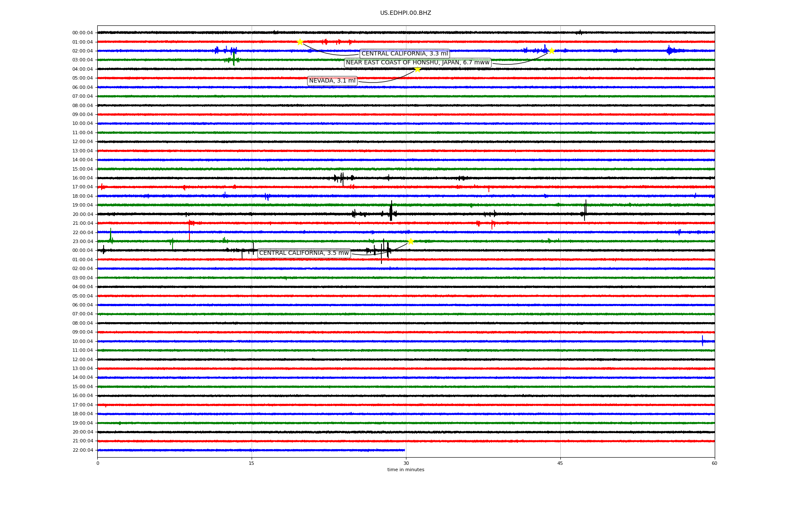
Task: Click the last 22:00:04 row label
Action: click(82, 450)
